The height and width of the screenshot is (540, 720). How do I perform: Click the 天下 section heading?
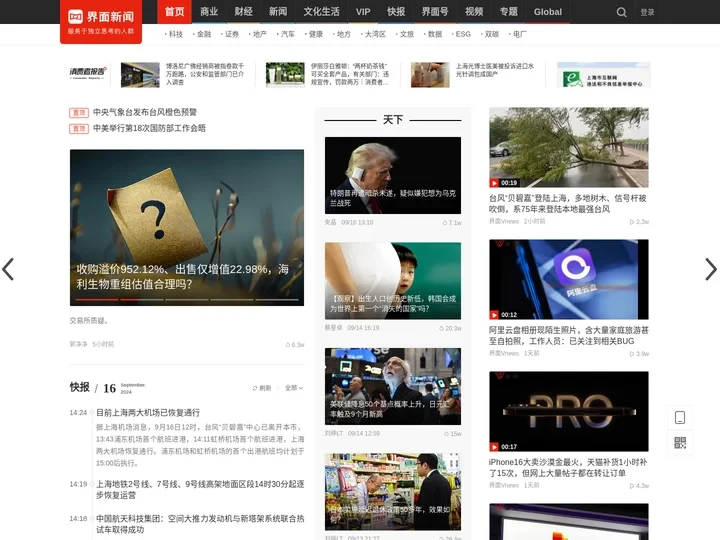pos(393,120)
